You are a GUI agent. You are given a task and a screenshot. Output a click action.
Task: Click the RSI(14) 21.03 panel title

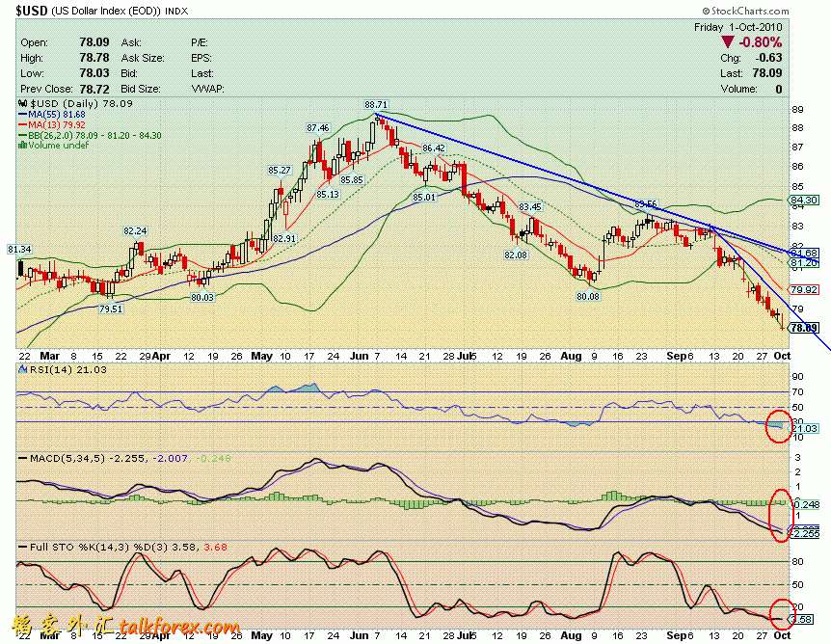63,369
